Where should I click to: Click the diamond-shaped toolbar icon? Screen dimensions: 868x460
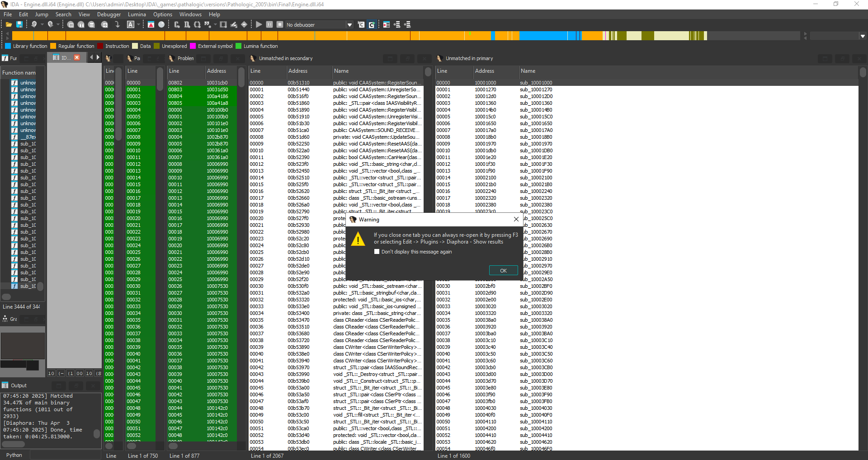(244, 24)
